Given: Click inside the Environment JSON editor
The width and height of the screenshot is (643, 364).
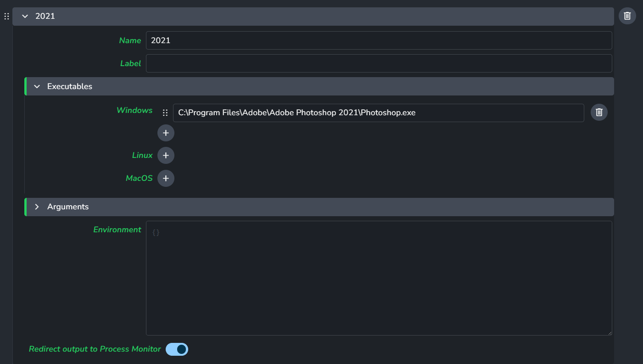Looking at the screenshot, I should coord(379,278).
